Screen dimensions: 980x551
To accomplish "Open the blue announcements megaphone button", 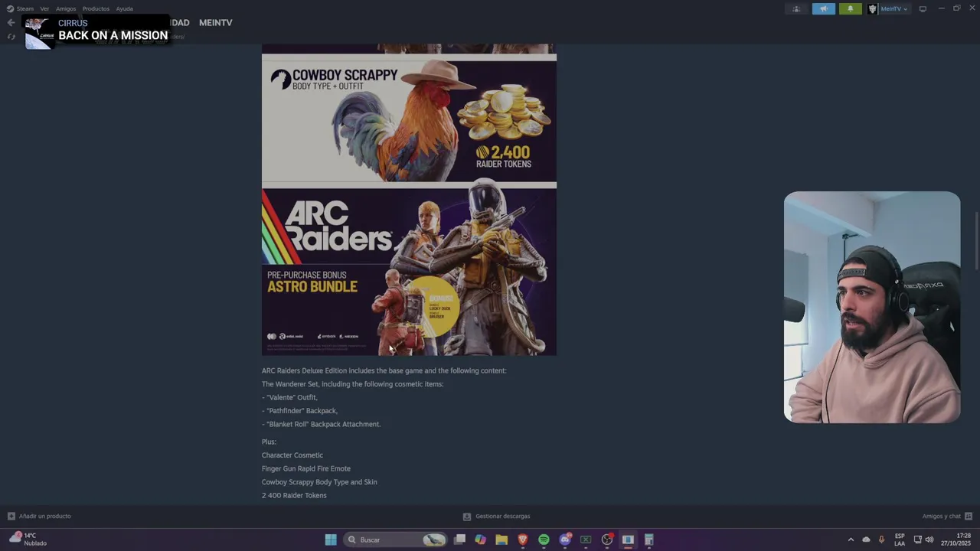I will coord(824,8).
